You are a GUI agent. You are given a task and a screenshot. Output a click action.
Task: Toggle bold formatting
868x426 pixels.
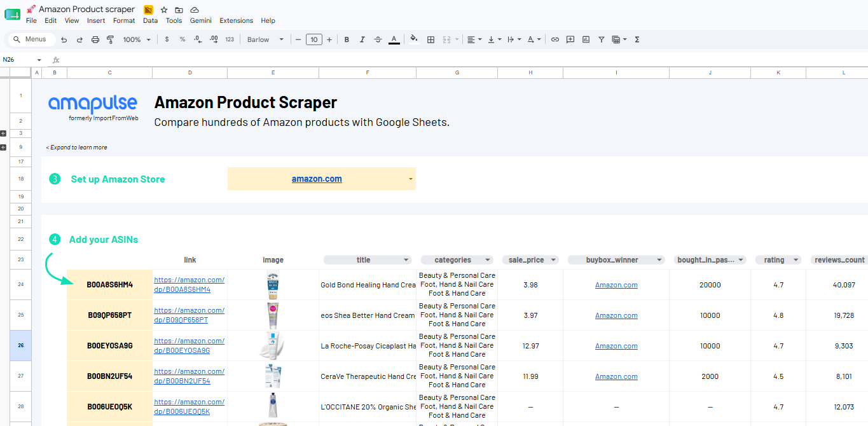[347, 39]
